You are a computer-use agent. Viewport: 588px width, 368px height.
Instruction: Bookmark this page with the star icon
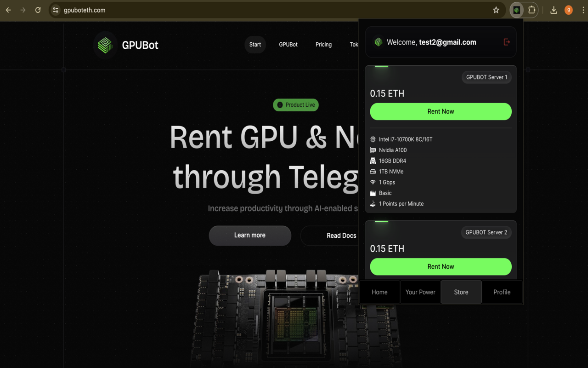(x=496, y=10)
